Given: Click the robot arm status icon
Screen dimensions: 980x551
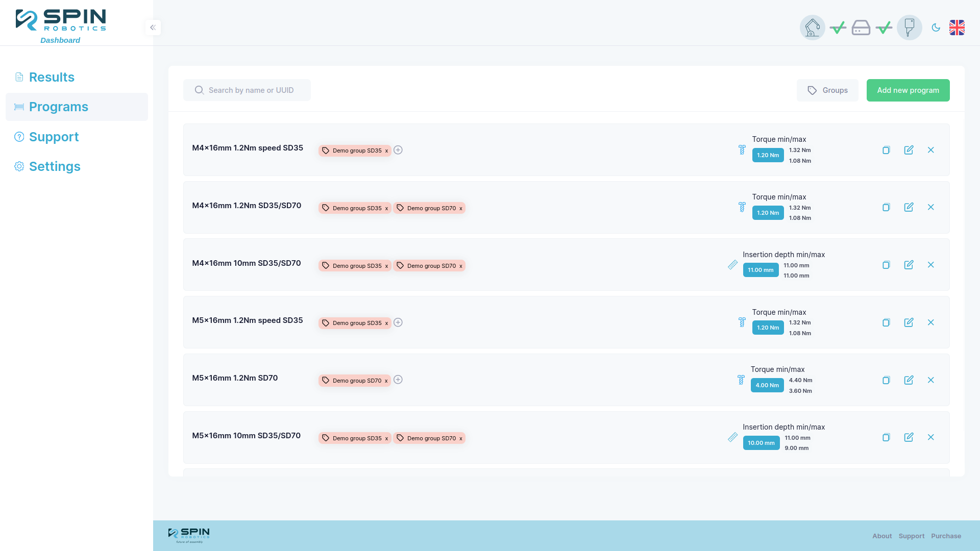Looking at the screenshot, I should point(812,28).
